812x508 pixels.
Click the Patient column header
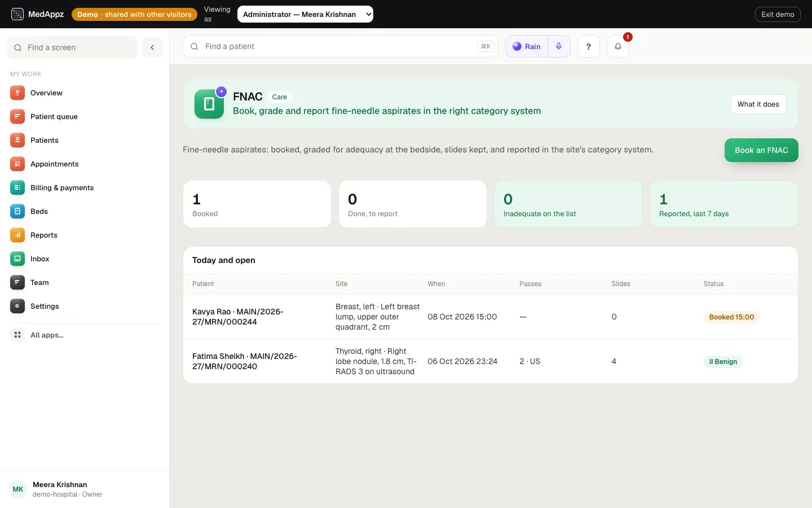[203, 284]
